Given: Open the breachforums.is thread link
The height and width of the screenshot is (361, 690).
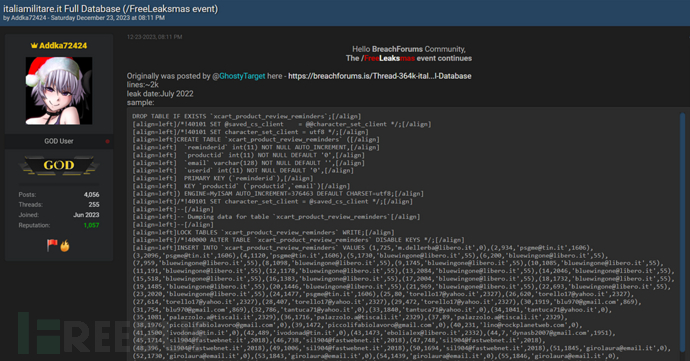Looking at the screenshot, I should pyautogui.click(x=380, y=76).
